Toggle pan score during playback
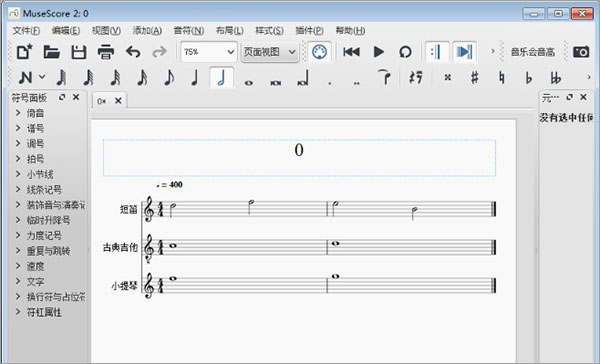The height and width of the screenshot is (364, 600). [x=465, y=52]
